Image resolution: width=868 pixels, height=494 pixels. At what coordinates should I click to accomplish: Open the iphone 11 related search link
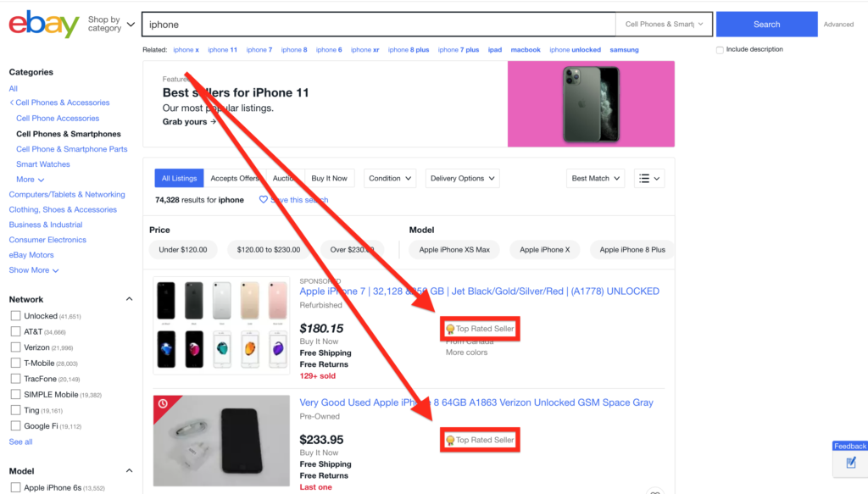[x=222, y=49]
